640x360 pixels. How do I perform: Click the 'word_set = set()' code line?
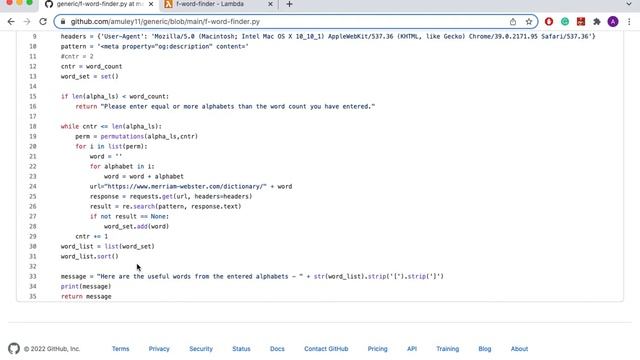pos(89,76)
